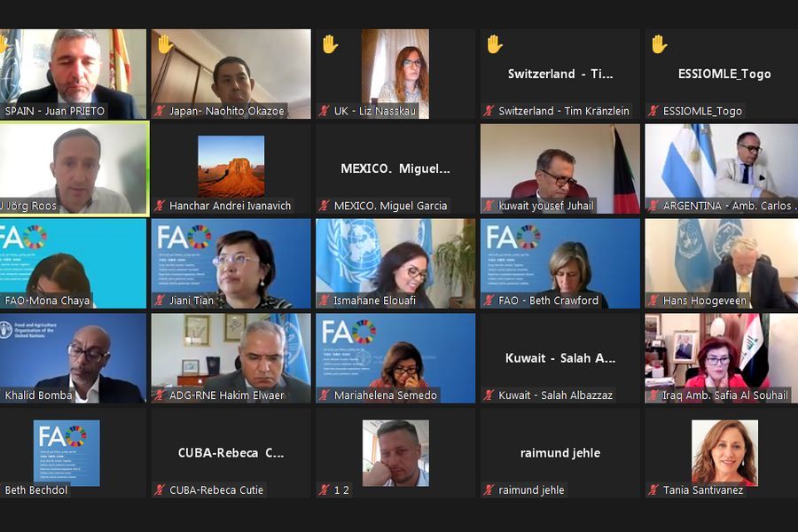This screenshot has width=798, height=532.
Task: Click raised hand icon on UK tile
Action: pyautogui.click(x=330, y=44)
